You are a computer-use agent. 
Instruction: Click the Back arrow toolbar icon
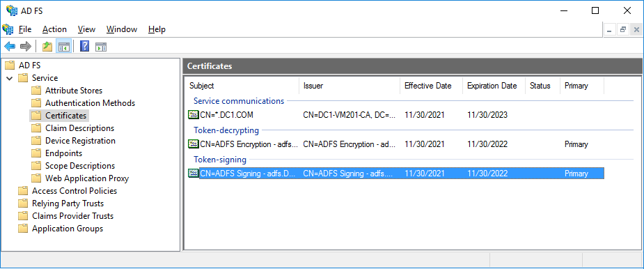pos(10,46)
